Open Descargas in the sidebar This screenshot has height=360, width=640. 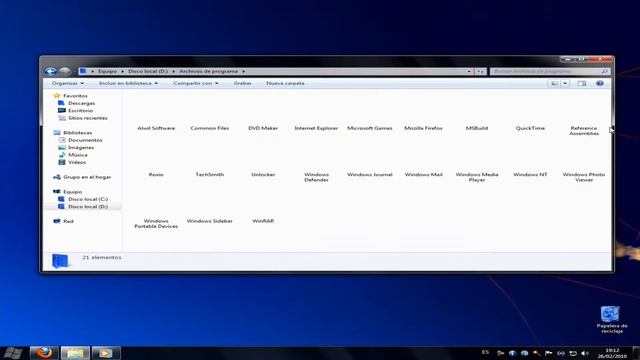(x=81, y=103)
